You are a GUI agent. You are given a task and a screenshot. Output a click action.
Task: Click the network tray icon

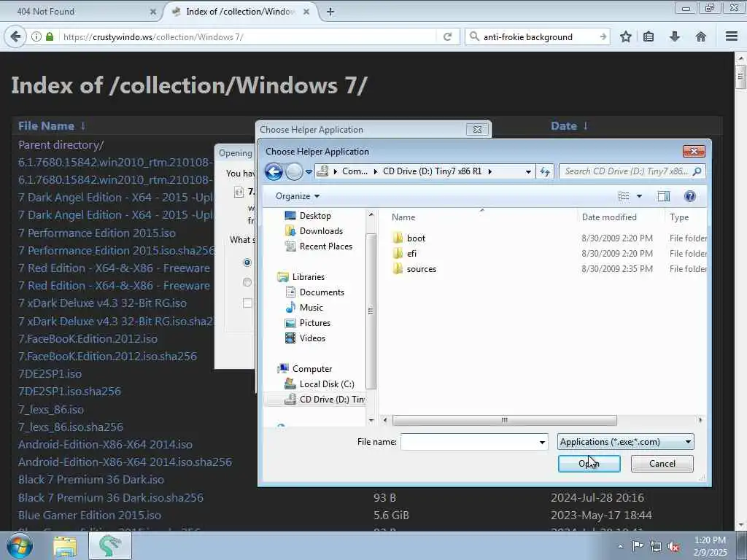pyautogui.click(x=656, y=547)
